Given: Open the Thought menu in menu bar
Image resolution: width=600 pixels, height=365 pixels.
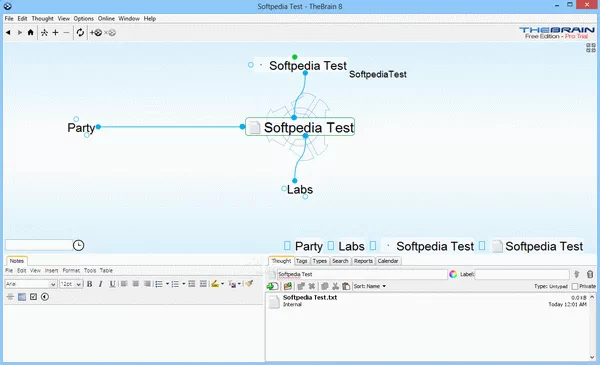Looking at the screenshot, I should pos(42,18).
